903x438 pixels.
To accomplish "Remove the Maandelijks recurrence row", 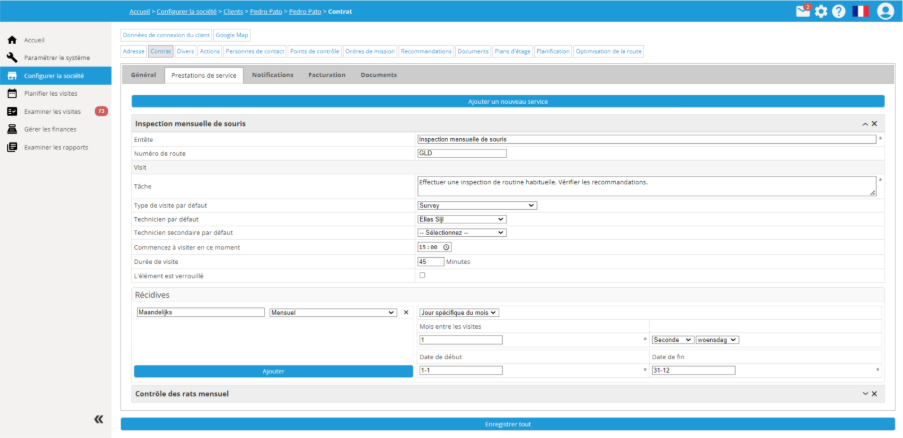I will (406, 312).
